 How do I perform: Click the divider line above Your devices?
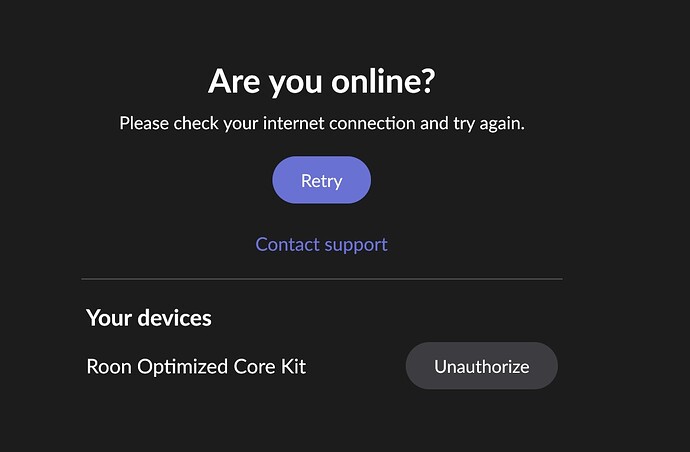click(x=321, y=279)
